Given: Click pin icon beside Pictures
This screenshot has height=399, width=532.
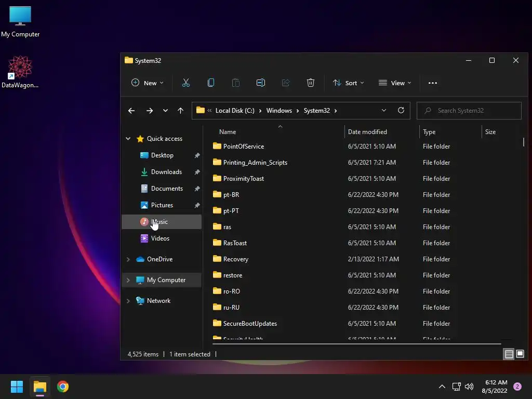Looking at the screenshot, I should point(197,205).
